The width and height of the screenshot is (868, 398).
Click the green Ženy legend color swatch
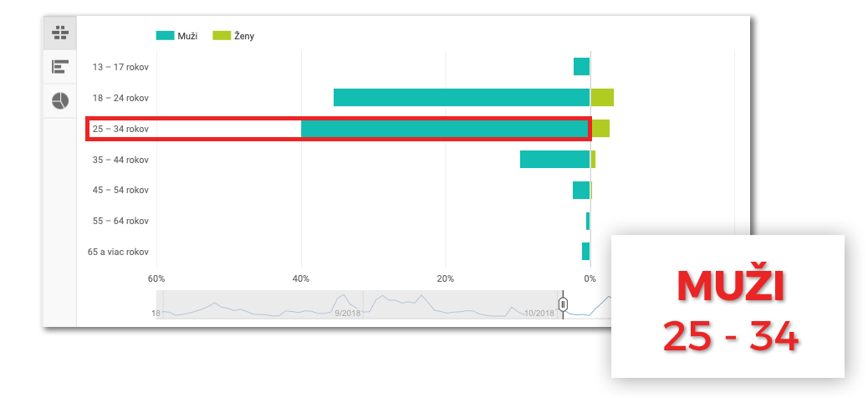tap(221, 36)
